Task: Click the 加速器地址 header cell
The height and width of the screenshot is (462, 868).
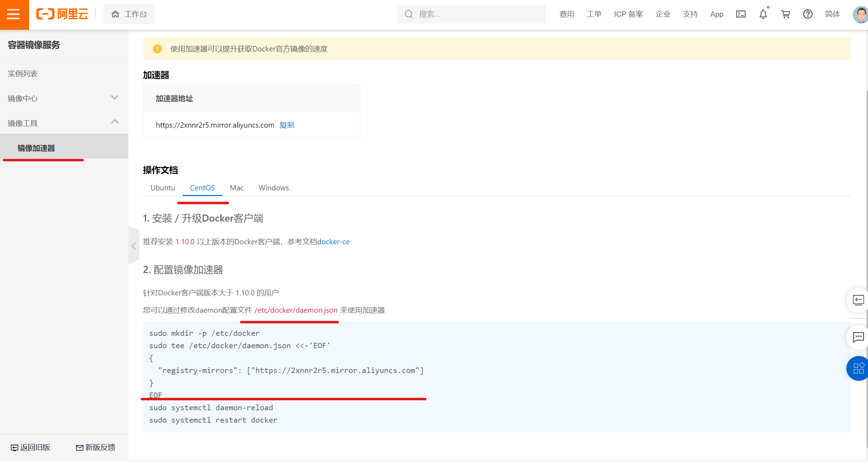Action: click(251, 98)
